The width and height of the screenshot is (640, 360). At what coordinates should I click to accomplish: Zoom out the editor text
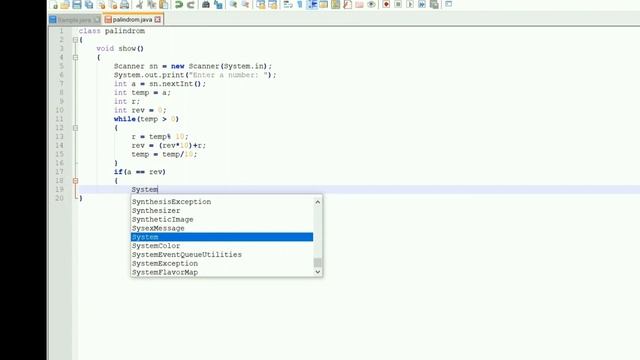[x=245, y=4]
